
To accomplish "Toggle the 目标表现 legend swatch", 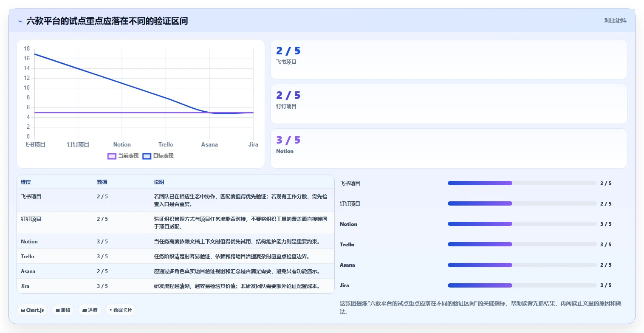I will pos(147,156).
